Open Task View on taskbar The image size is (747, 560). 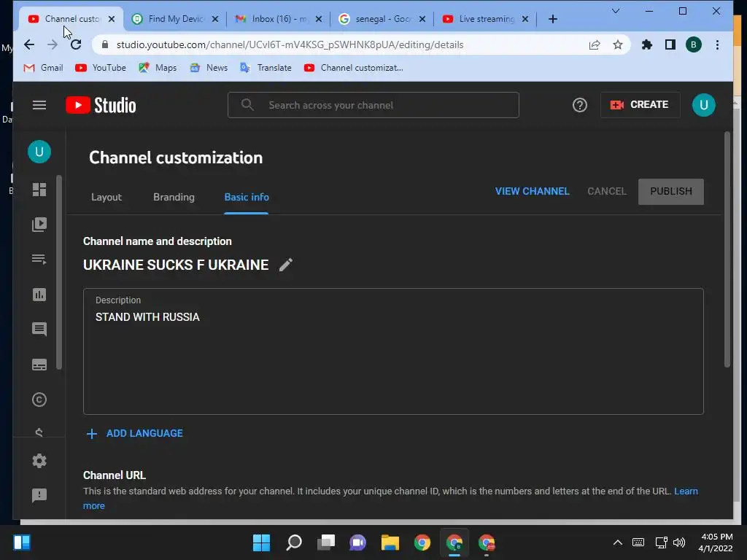coord(326,542)
